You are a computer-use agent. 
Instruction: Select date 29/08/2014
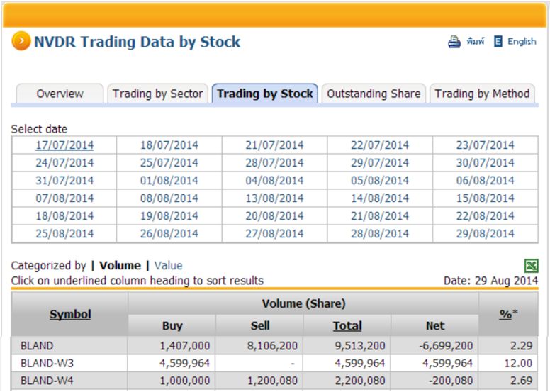[486, 233]
